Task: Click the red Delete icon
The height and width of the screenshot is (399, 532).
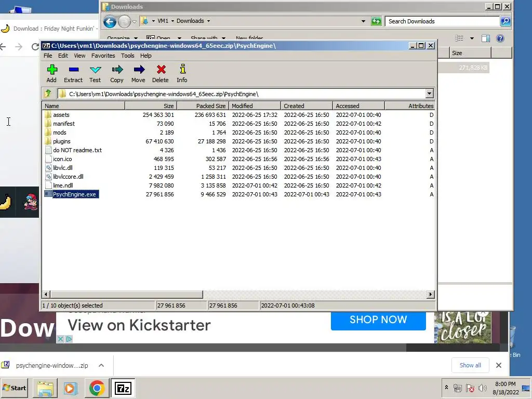Action: click(x=161, y=70)
